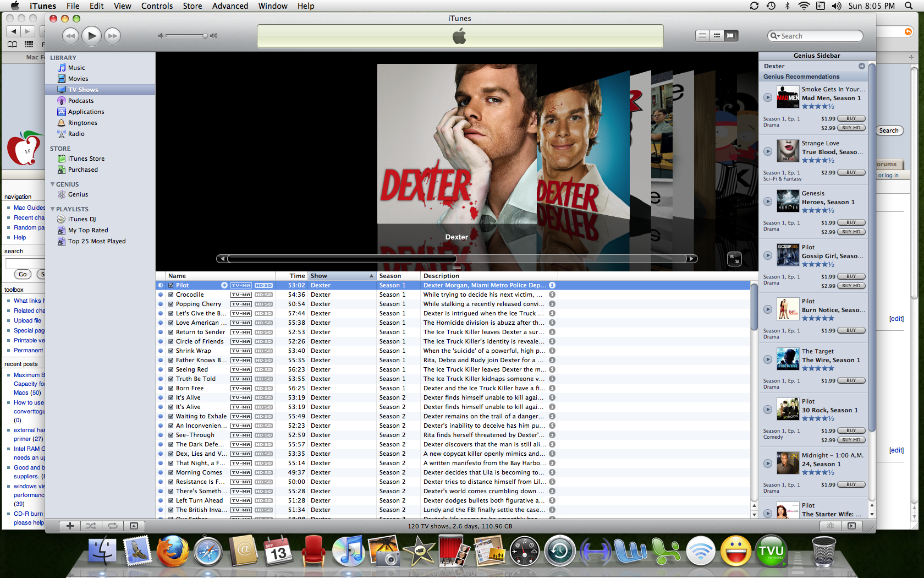Sort by the Season column header
This screenshot has height=578, width=924.
click(x=398, y=276)
